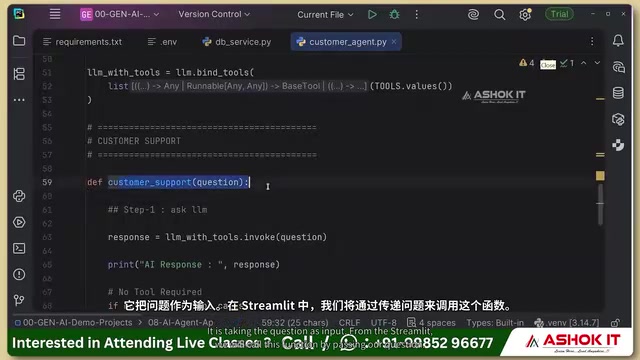This screenshot has height=360, width=640.
Task: Click the PyCharm application logo
Action: tap(19, 14)
